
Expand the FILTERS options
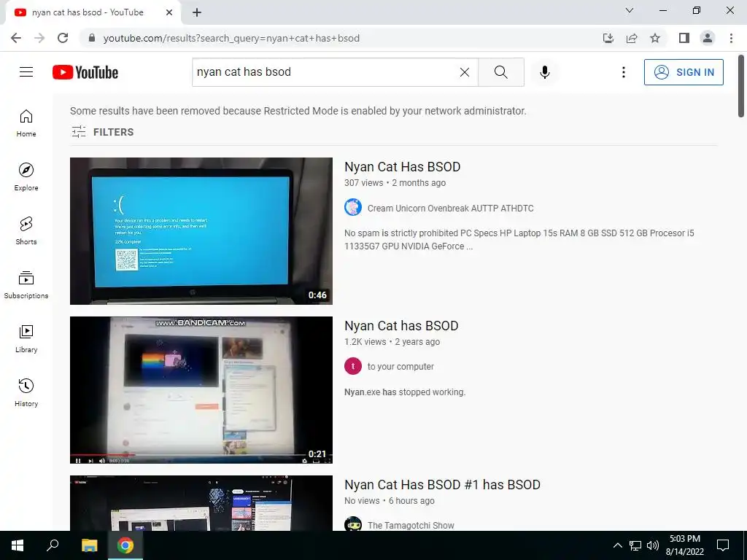(x=102, y=132)
